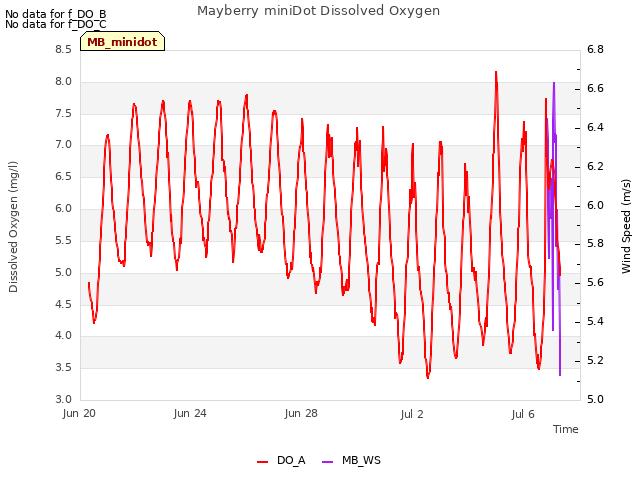The image size is (640, 480).
Task: Click the 'Jun 28' x-axis tick label
Action: [x=301, y=413]
